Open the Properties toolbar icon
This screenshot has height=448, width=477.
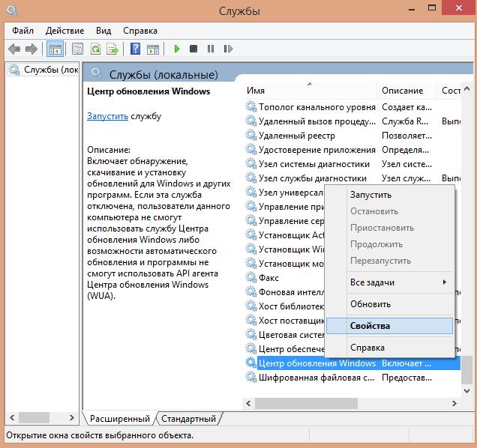77,49
